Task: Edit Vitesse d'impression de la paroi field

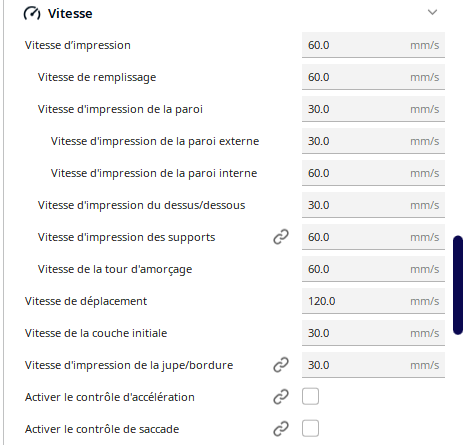Action: 373,109
